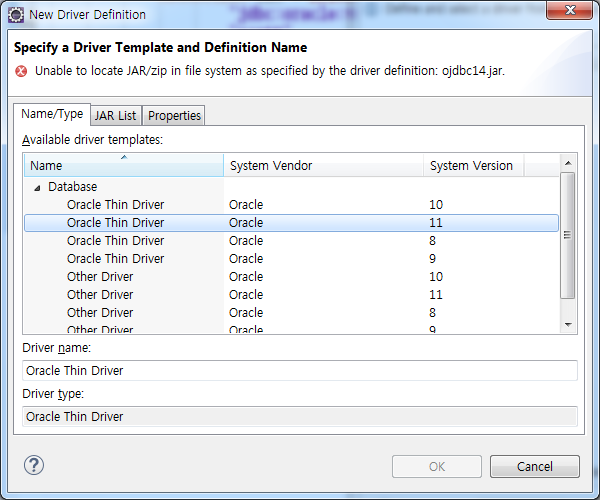Click the Cancel button

point(535,466)
